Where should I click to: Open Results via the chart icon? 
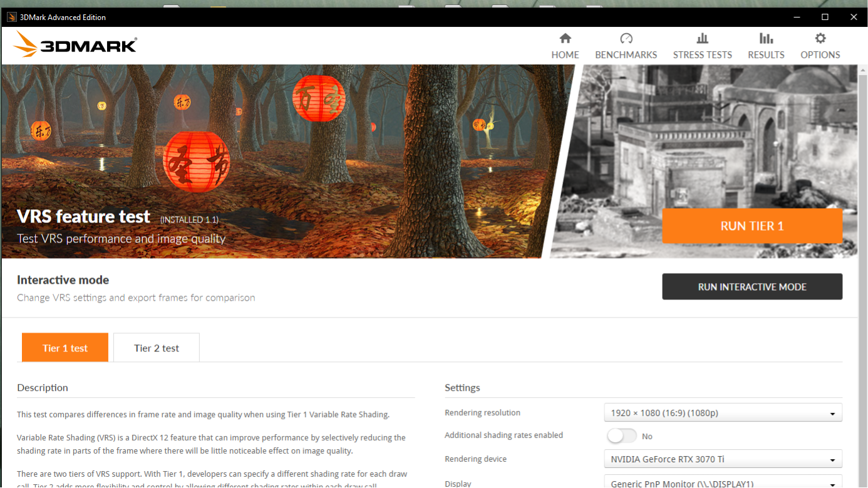(x=766, y=39)
